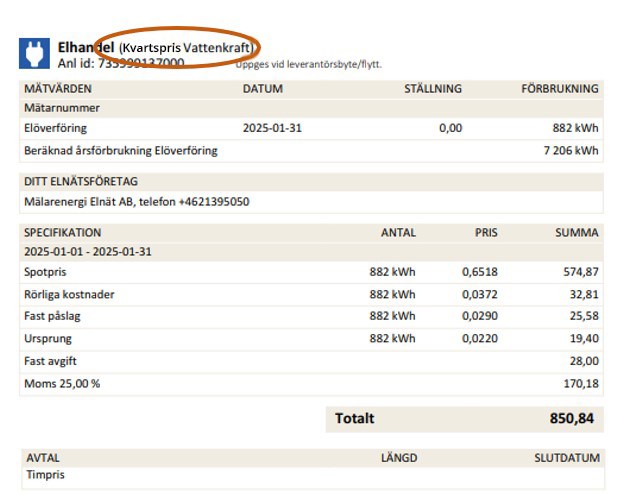Select the period '2025-01-01 - 2025-01-31'

pos(88,252)
